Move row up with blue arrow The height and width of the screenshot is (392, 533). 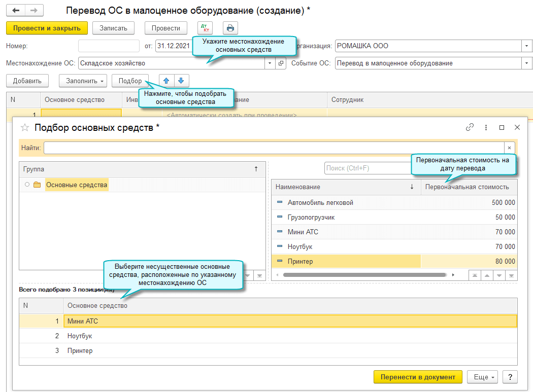click(166, 81)
